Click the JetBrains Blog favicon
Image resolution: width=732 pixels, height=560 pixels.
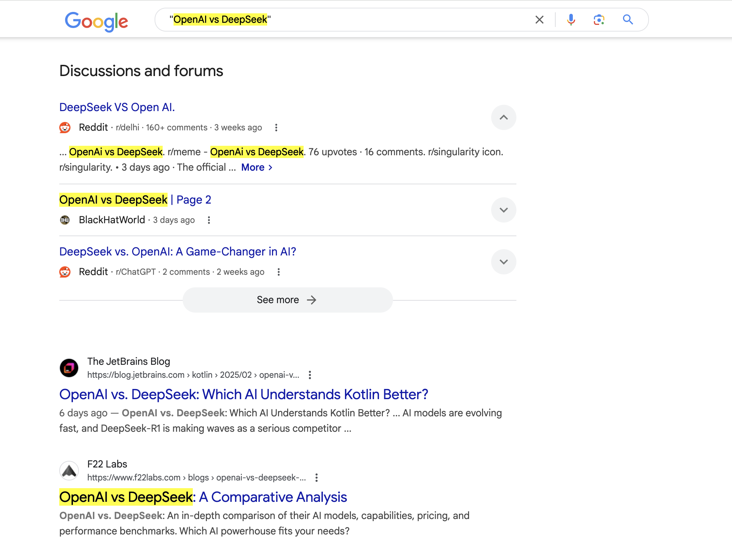coord(69,368)
